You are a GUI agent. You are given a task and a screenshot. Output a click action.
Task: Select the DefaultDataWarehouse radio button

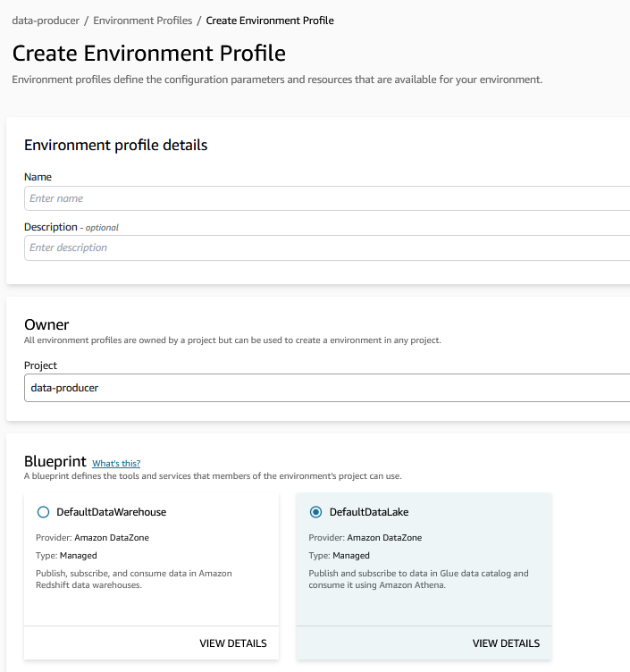coord(43,512)
